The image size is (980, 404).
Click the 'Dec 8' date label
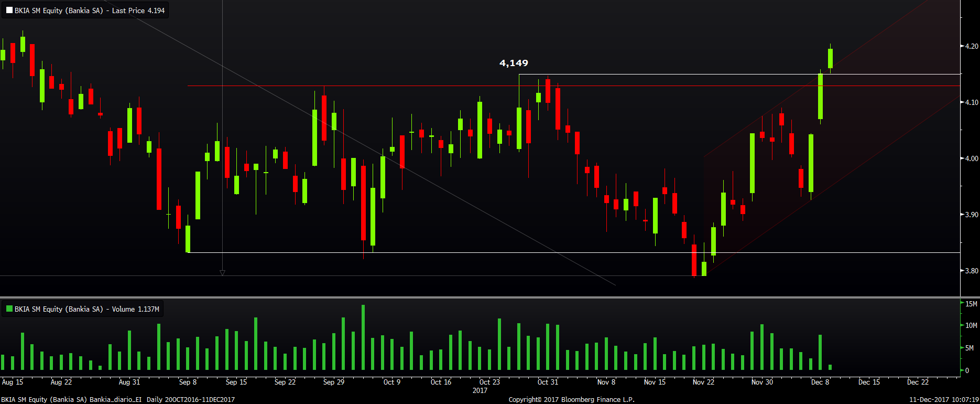tap(820, 382)
